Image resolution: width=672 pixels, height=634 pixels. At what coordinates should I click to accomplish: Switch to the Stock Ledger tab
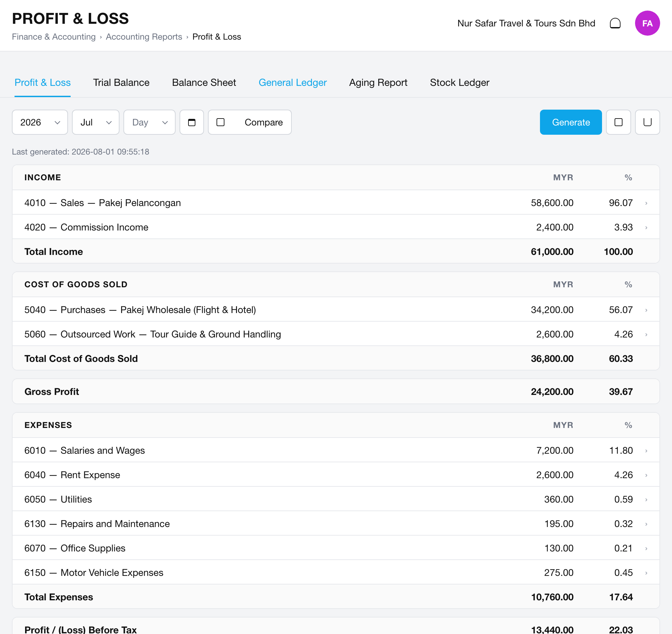click(459, 83)
